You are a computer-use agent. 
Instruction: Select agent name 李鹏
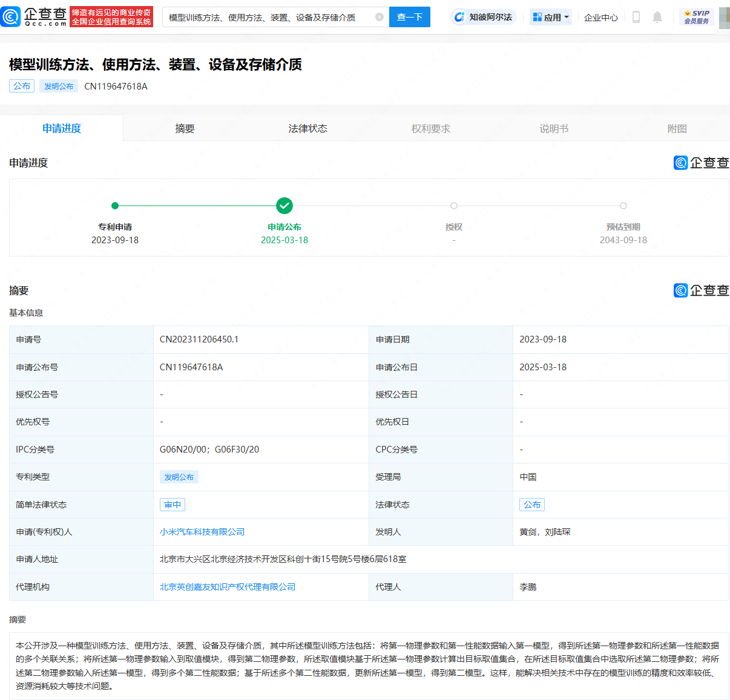528,587
